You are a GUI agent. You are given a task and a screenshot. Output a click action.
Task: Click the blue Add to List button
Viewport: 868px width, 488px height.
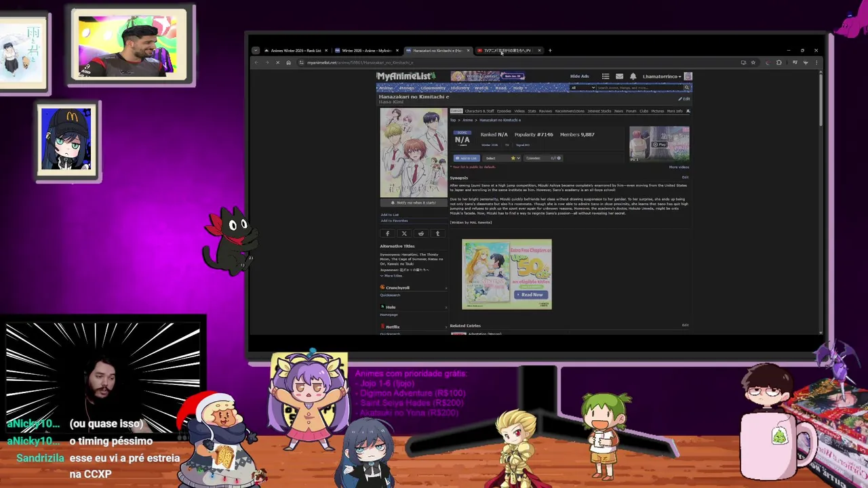(466, 158)
